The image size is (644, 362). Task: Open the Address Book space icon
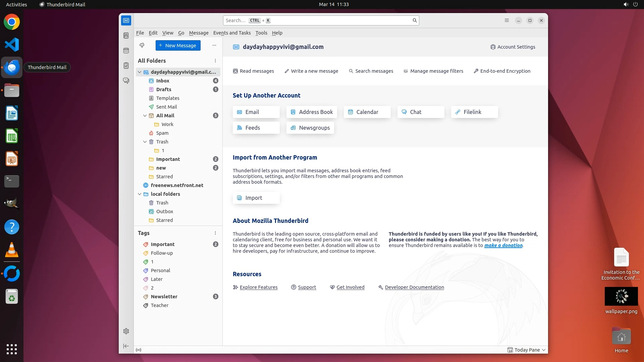click(126, 36)
